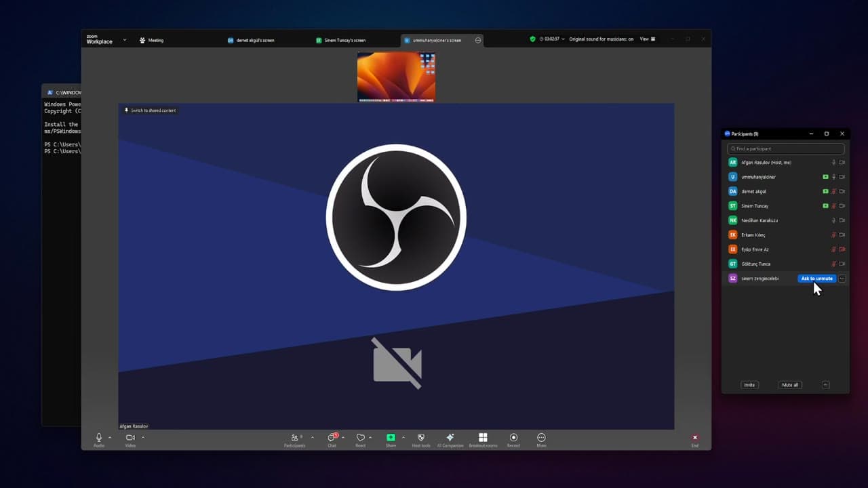The image size is (868, 488).
Task: Open the Participants toolbar icon
Action: click(294, 438)
